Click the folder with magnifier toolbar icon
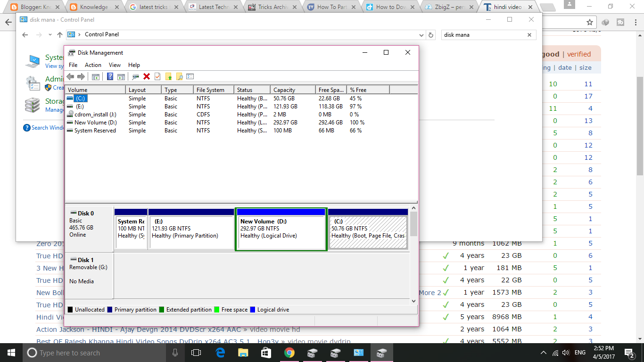 point(180,76)
